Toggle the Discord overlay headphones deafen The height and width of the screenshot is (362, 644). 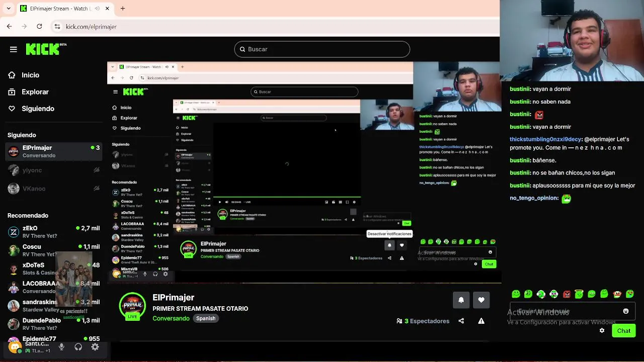click(78, 347)
